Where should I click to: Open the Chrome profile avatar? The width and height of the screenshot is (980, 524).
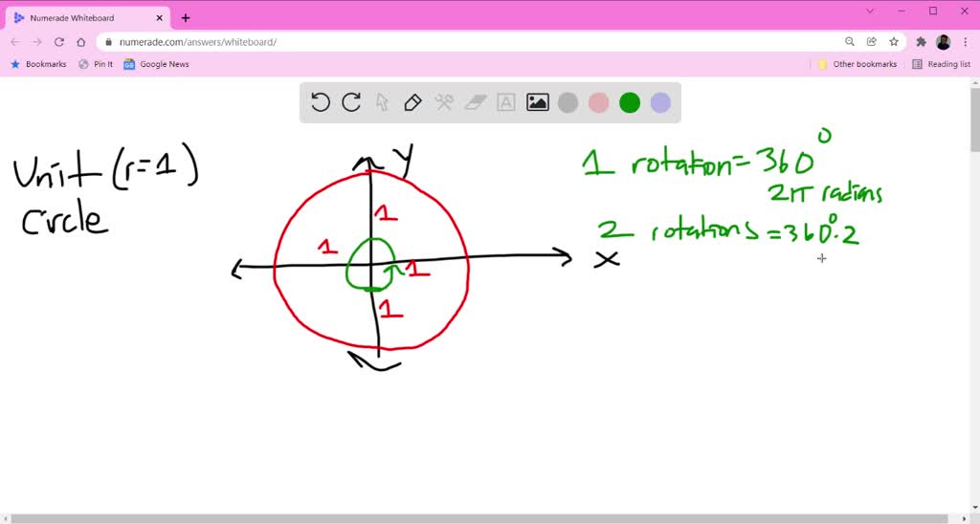[x=943, y=42]
